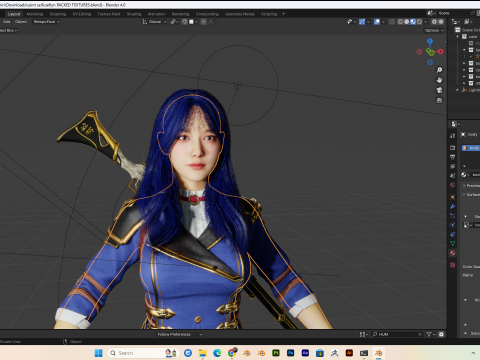Viewport: 480px width, 360px height.
Task: Open the proportional editing falloff selector
Action: pos(212,22)
